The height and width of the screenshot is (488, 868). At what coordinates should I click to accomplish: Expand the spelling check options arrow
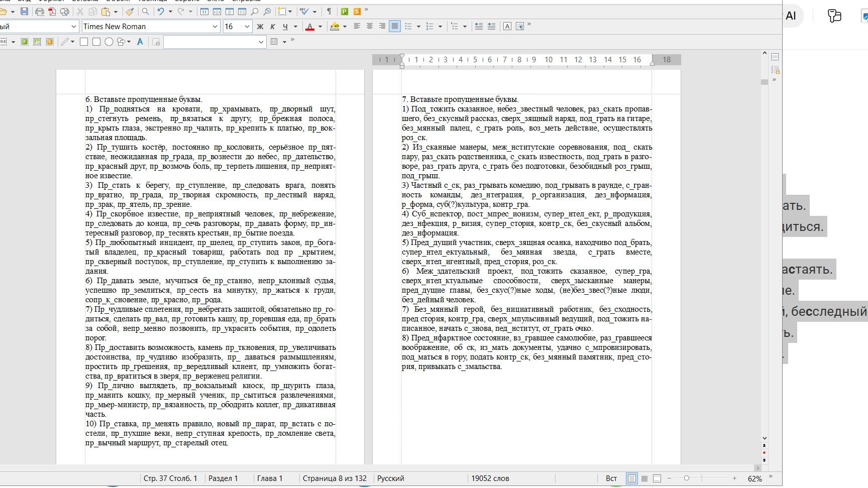[x=314, y=12]
